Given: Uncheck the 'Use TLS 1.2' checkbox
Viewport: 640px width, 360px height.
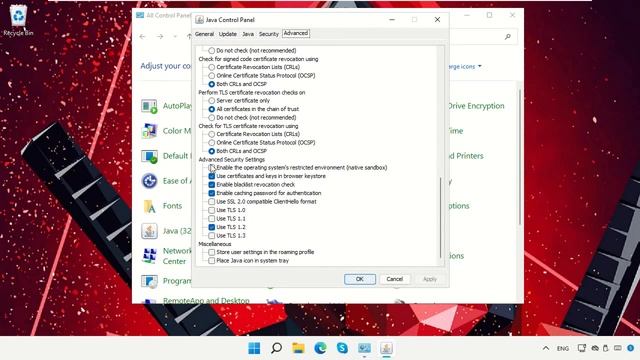Looking at the screenshot, I should coord(211,227).
